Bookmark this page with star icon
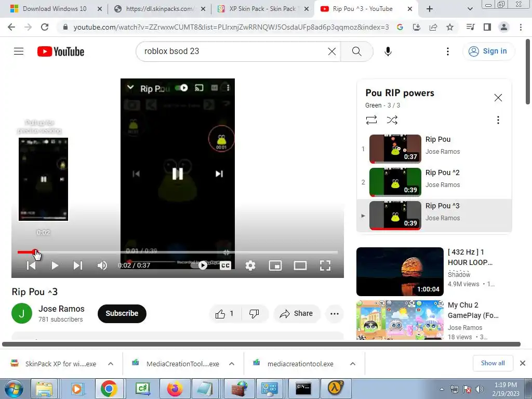Image resolution: width=532 pixels, height=399 pixels. point(450,27)
